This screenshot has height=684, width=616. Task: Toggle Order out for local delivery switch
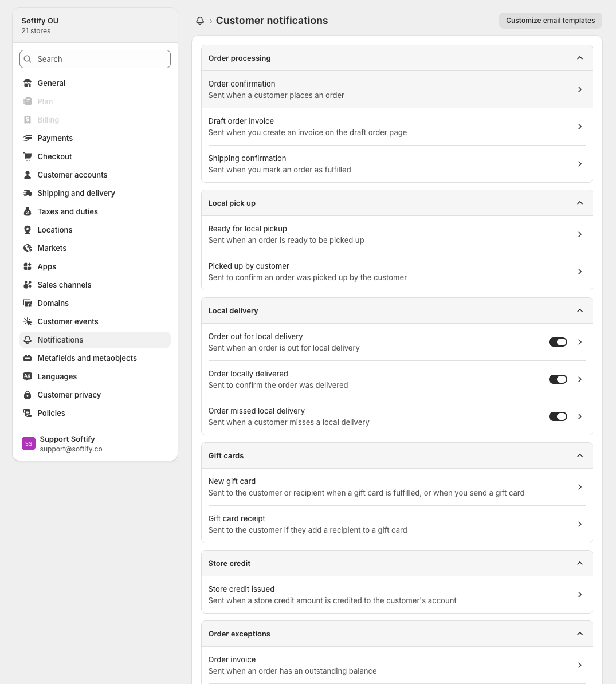[x=558, y=342]
